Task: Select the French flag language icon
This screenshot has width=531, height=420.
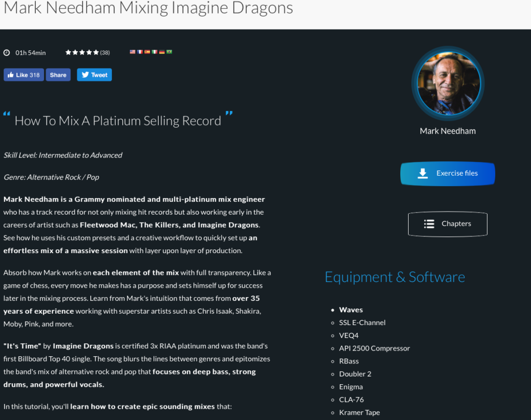Action: (140, 52)
